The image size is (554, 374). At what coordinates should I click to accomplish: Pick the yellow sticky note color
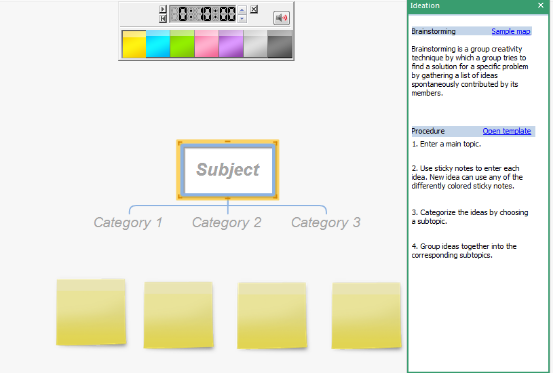point(134,44)
